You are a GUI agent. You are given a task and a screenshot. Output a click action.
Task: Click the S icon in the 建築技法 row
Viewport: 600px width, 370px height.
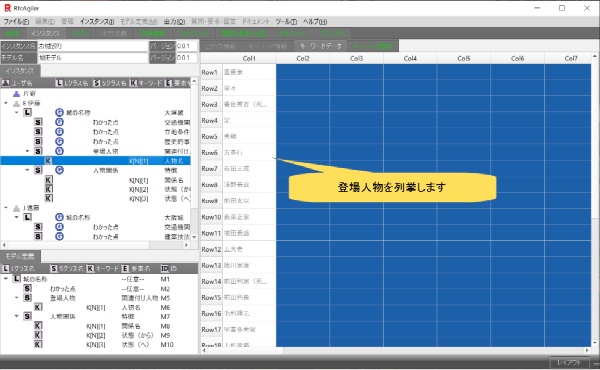[x=38, y=236]
